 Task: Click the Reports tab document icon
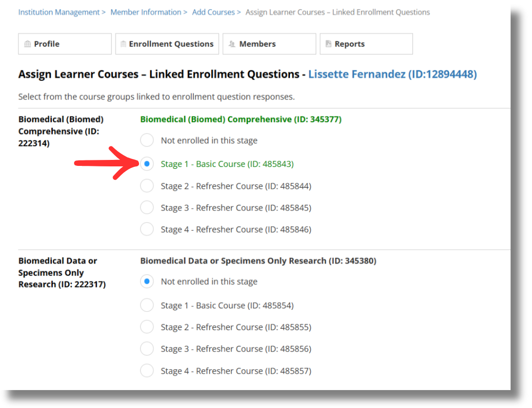click(x=328, y=44)
